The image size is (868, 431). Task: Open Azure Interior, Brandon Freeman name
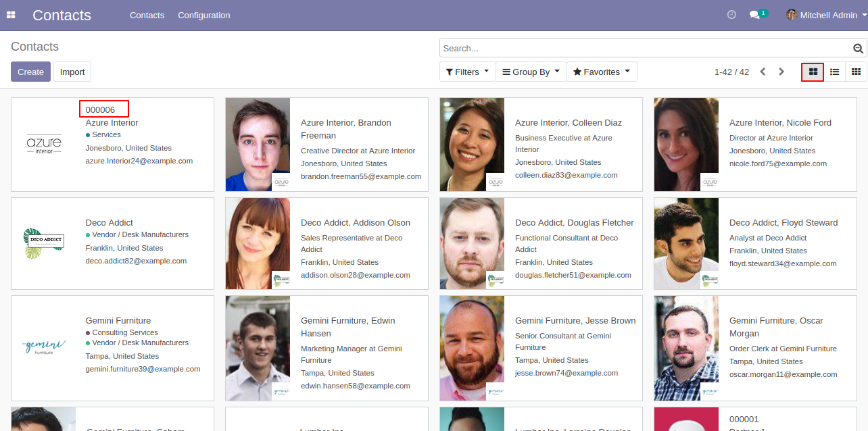[346, 129]
